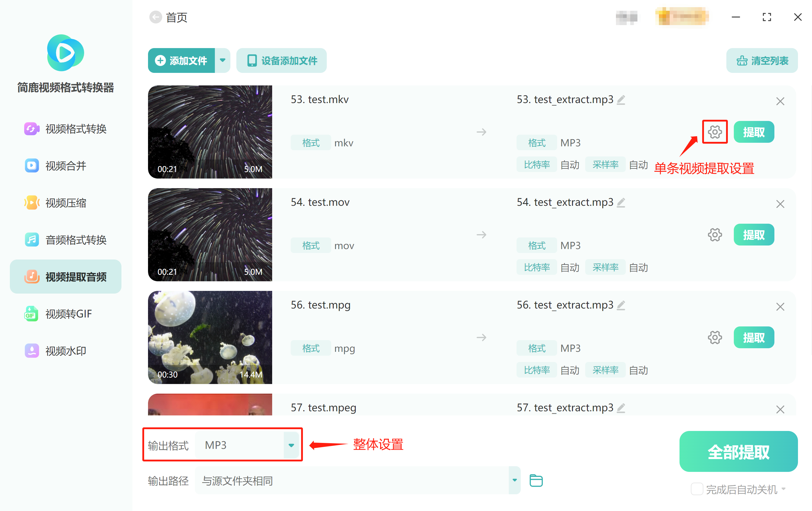812x511 pixels.
Task: Select the 56. test.mpg jellyfish thumbnail
Action: (x=210, y=337)
